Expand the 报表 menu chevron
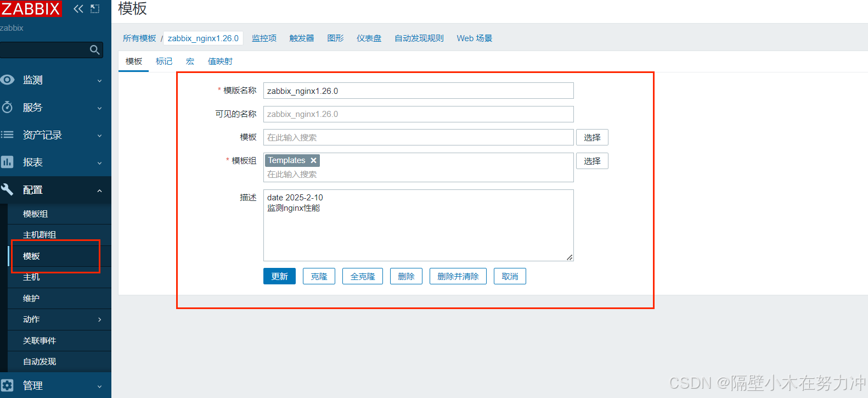This screenshot has width=868, height=398. coord(99,163)
